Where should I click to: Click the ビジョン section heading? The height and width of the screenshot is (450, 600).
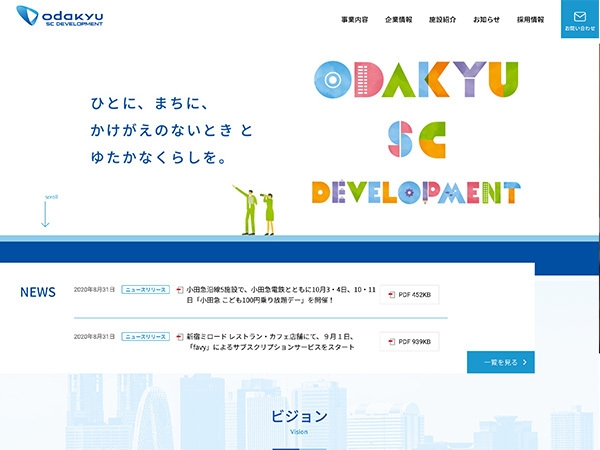299,416
